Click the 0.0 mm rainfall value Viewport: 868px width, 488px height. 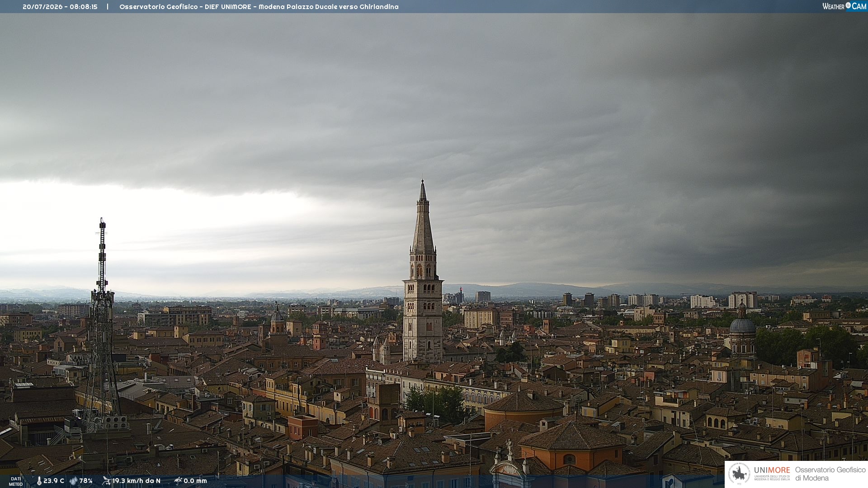[195, 481]
